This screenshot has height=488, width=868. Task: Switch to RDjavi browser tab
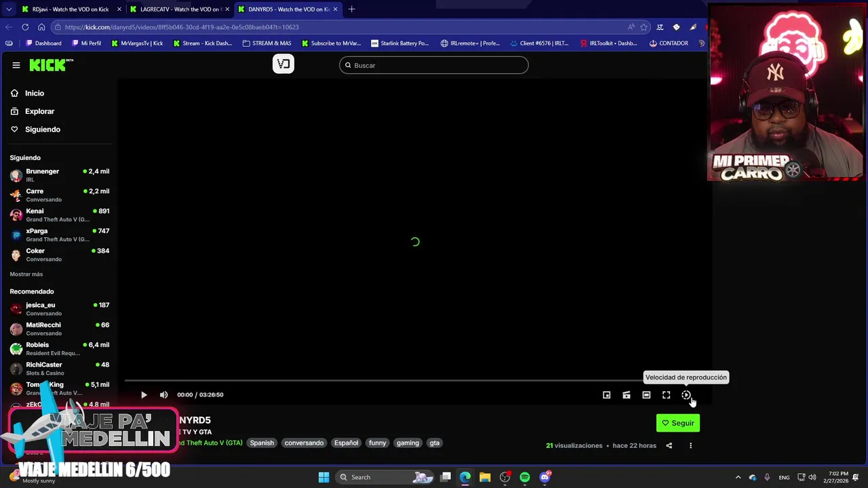71,9
